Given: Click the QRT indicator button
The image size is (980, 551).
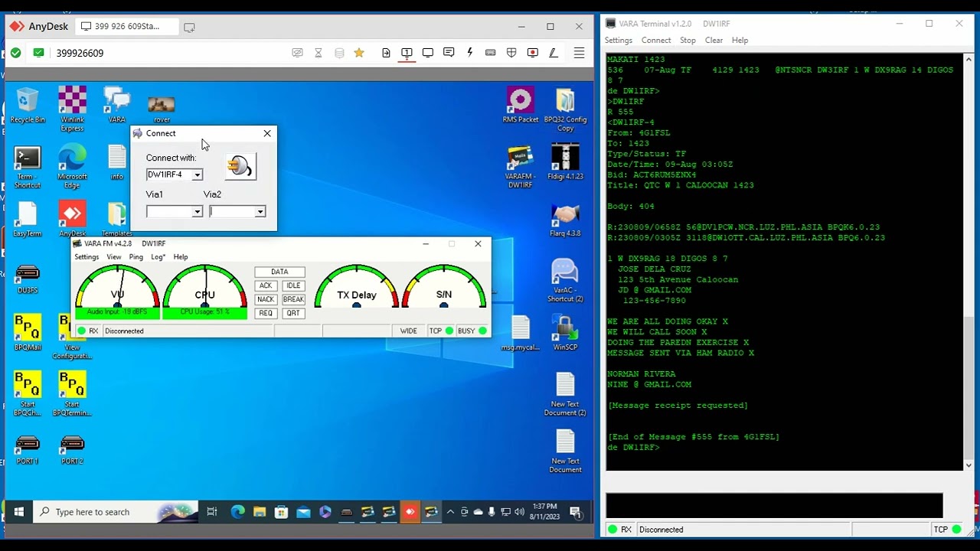Looking at the screenshot, I should point(293,313).
